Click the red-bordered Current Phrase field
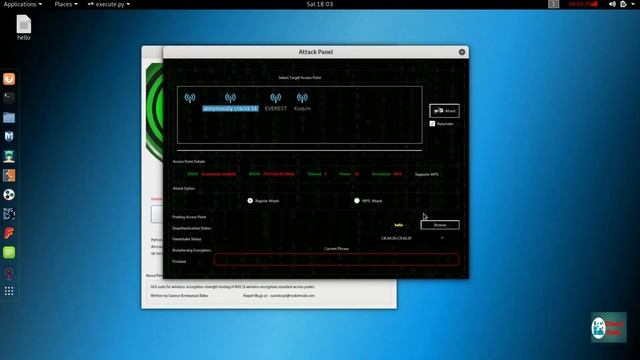The height and width of the screenshot is (360, 640). 337,260
